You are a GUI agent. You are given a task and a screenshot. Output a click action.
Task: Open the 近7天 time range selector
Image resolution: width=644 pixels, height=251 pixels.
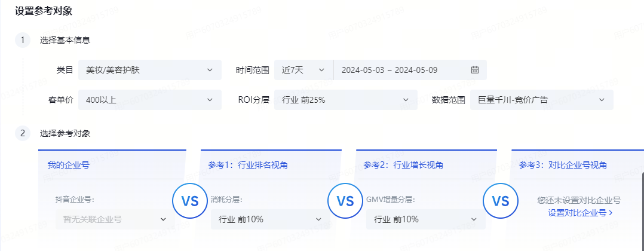click(303, 70)
